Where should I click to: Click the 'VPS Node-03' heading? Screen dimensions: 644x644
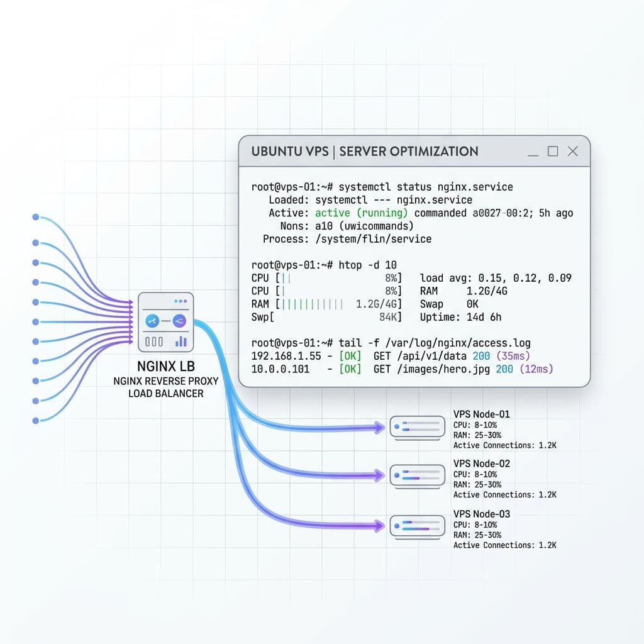(481, 514)
